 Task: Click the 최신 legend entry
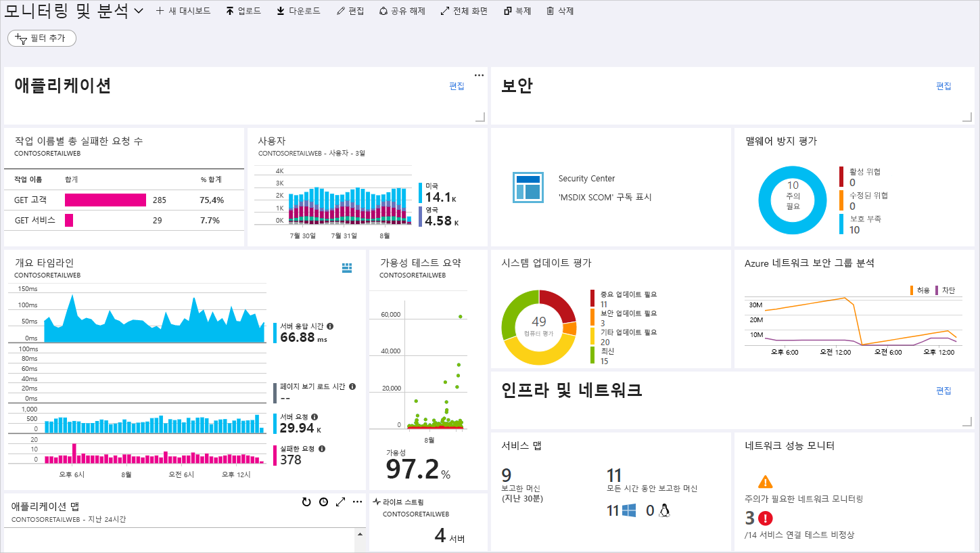(603, 356)
